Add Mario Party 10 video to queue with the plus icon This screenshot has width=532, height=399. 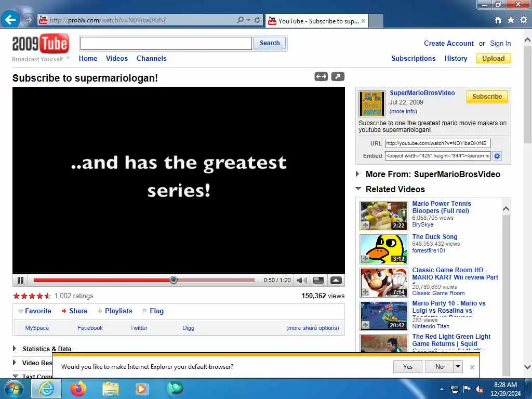(365, 325)
